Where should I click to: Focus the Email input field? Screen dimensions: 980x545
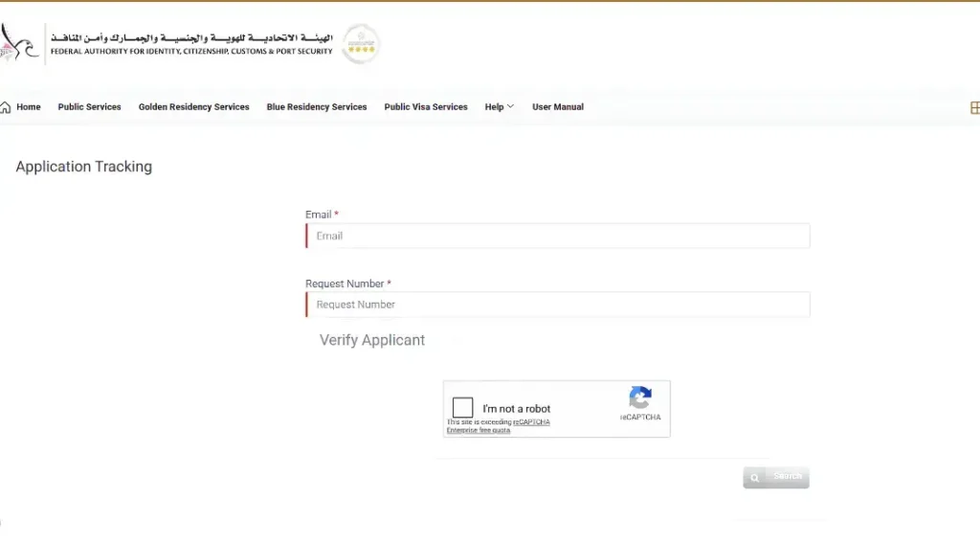click(558, 236)
